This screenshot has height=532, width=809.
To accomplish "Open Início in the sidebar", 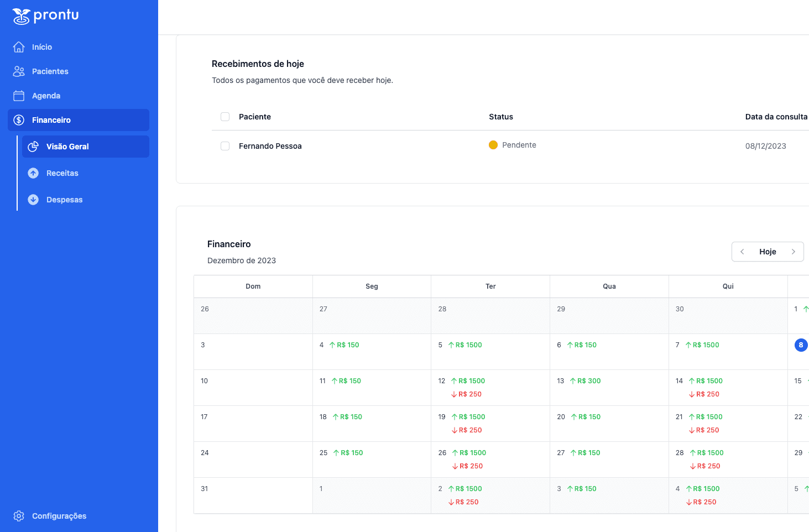I will point(79,47).
